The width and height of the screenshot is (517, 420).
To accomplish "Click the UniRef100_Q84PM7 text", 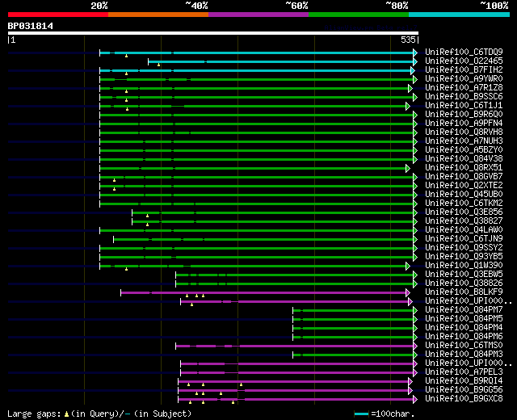I will 464,310.
